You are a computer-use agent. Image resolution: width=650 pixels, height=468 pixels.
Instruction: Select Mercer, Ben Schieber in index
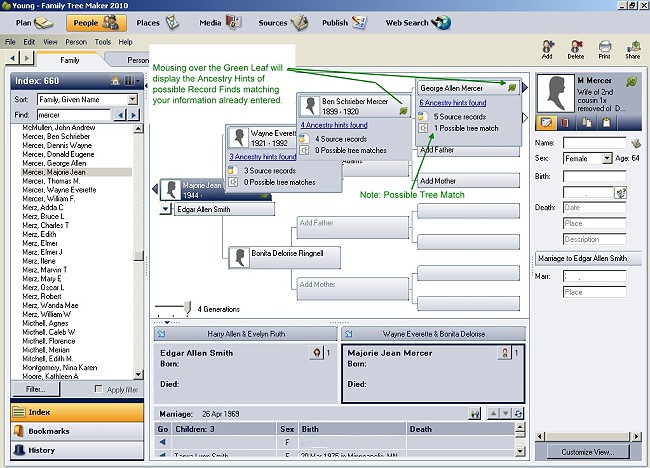pos(56,136)
